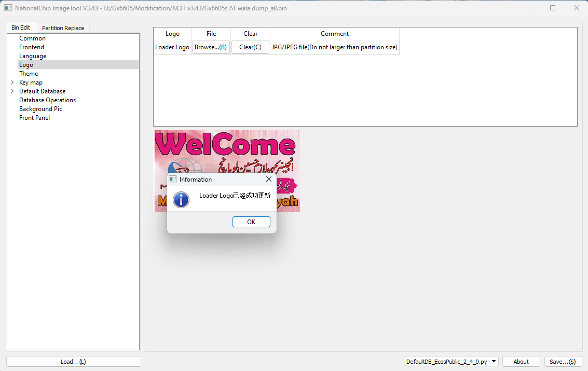588x371 pixels.
Task: Select the Front Panel settings page
Action: (34, 117)
